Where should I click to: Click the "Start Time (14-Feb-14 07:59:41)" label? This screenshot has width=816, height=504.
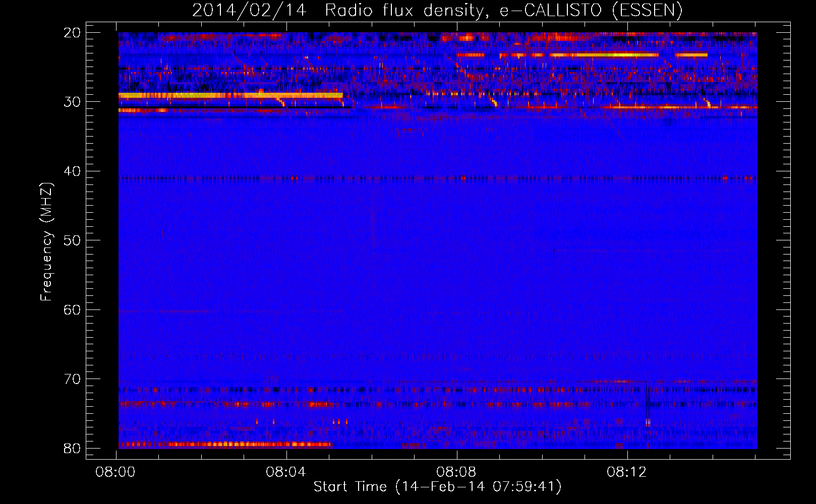coord(437,487)
